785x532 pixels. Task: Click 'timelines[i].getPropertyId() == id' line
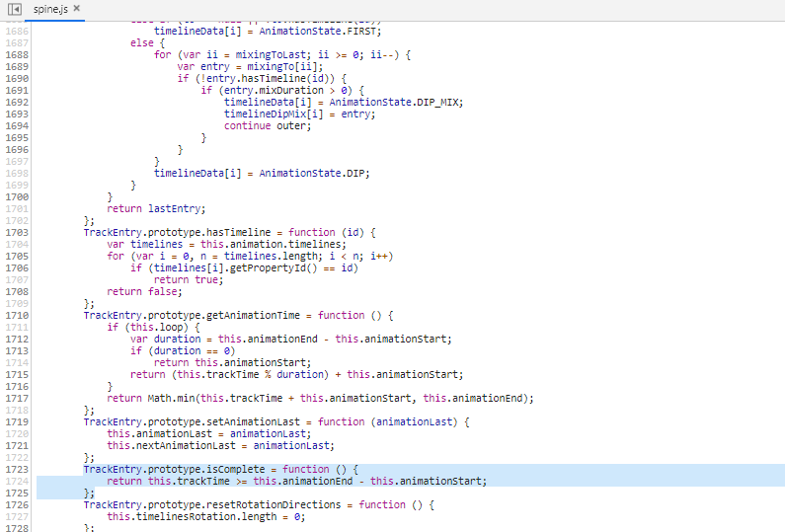244,268
